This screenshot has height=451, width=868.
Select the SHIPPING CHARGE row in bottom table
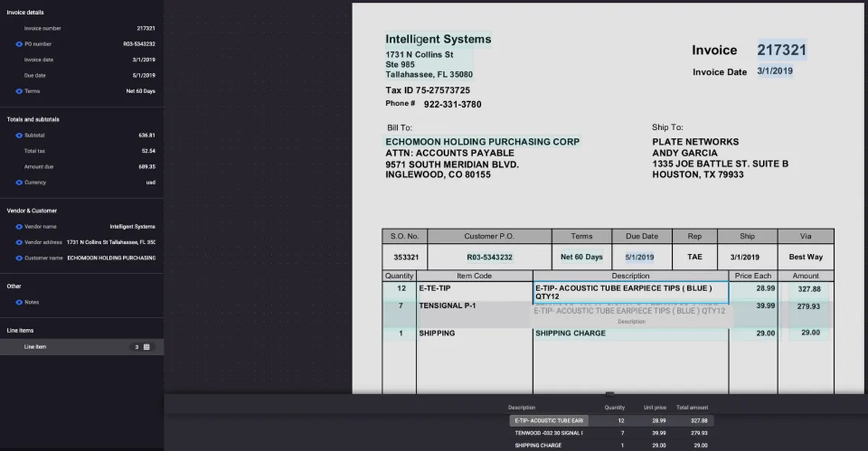tap(611, 445)
